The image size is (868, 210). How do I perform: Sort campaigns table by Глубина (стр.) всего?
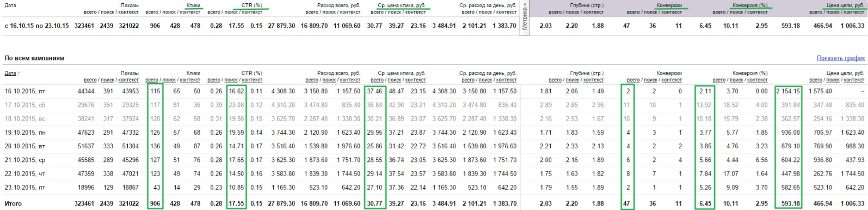pos(555,80)
